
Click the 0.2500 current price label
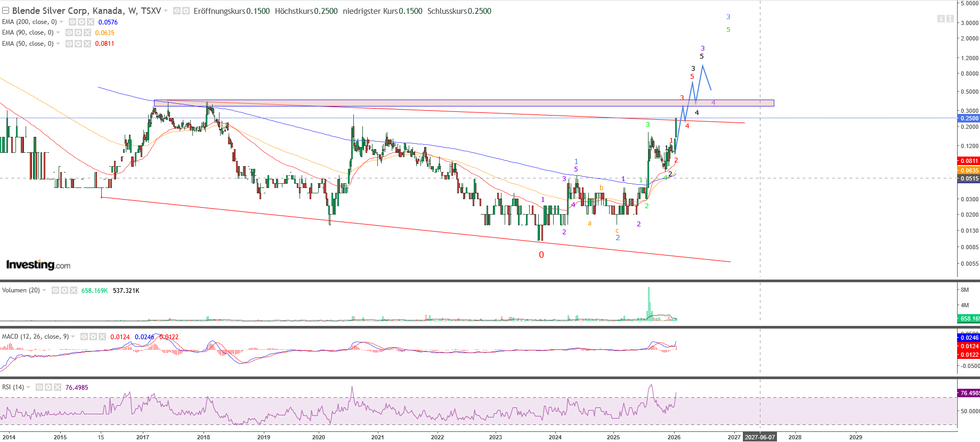coord(969,118)
